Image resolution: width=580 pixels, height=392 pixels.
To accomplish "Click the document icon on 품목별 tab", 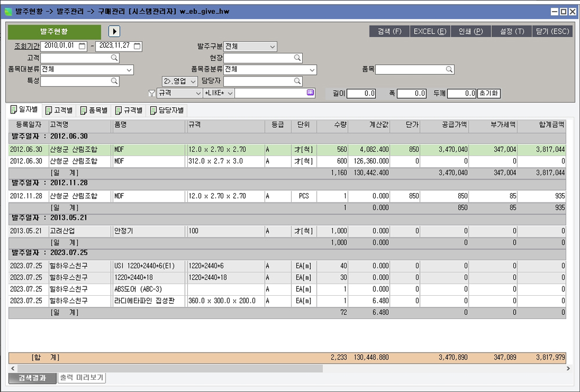I will pos(84,110).
